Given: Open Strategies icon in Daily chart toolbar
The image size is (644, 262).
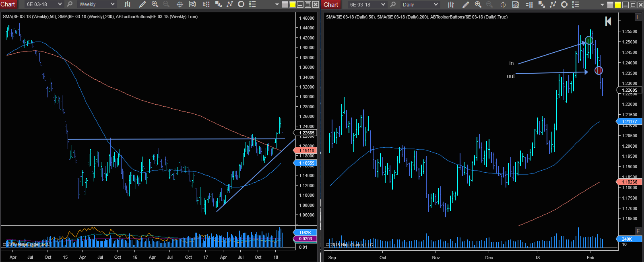Looking at the screenshot, I should pos(564,4).
